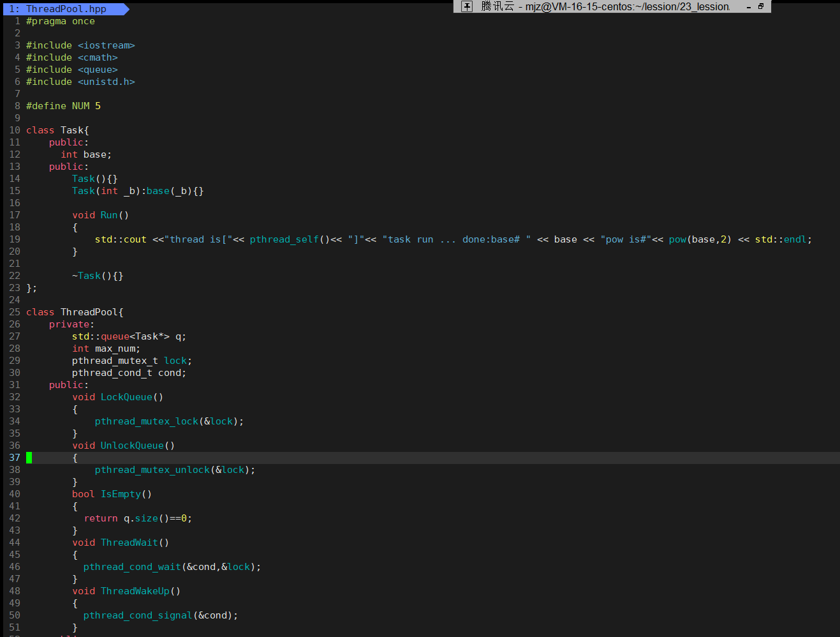Click 'std::queue<Task*> q;' declaration
Image resolution: width=840 pixels, height=637 pixels.
click(129, 336)
